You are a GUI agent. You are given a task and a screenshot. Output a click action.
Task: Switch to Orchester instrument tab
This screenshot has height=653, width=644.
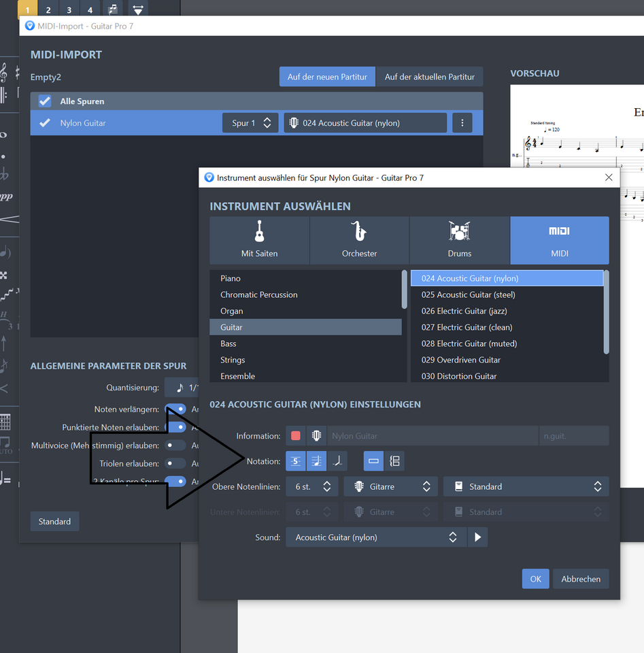coord(360,240)
